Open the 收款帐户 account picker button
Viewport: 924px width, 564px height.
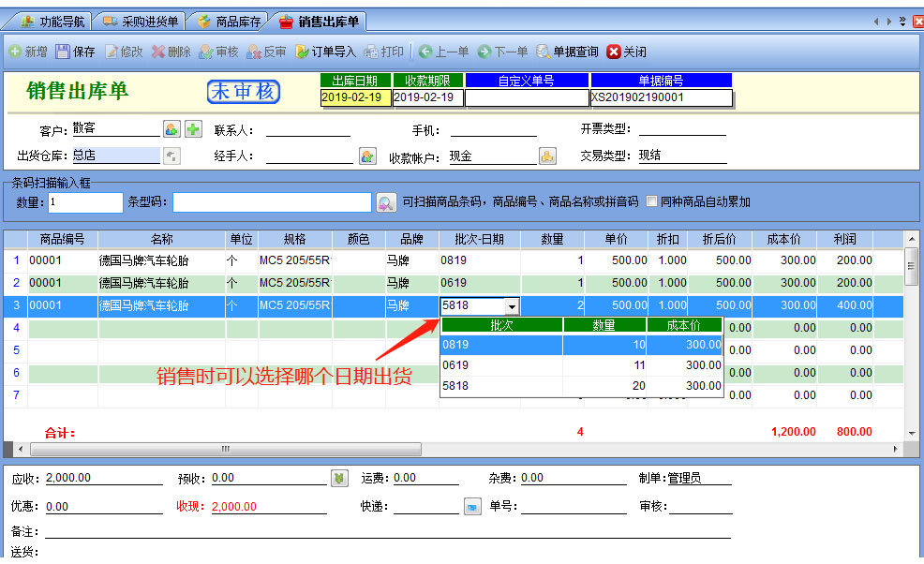547,156
